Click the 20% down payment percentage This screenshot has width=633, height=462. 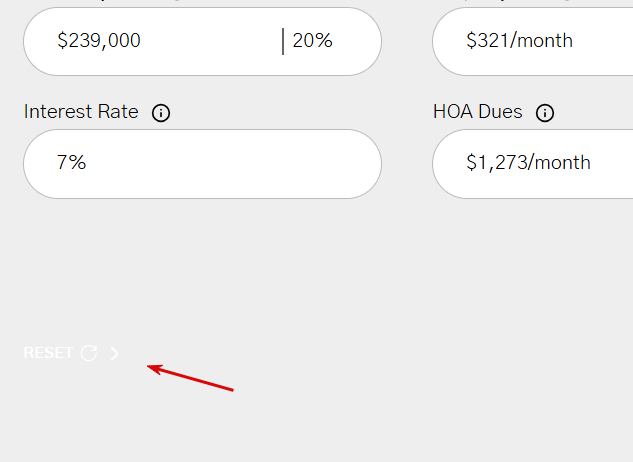tap(312, 41)
